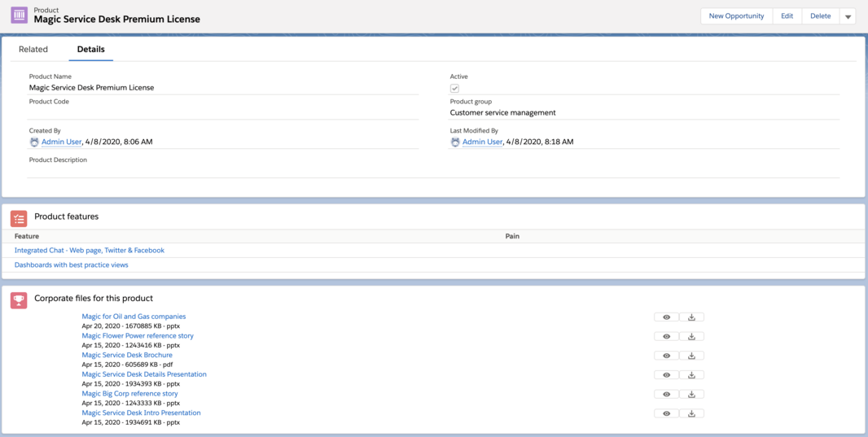Toggle the Active checkbox
The image size is (868, 437).
tap(454, 88)
